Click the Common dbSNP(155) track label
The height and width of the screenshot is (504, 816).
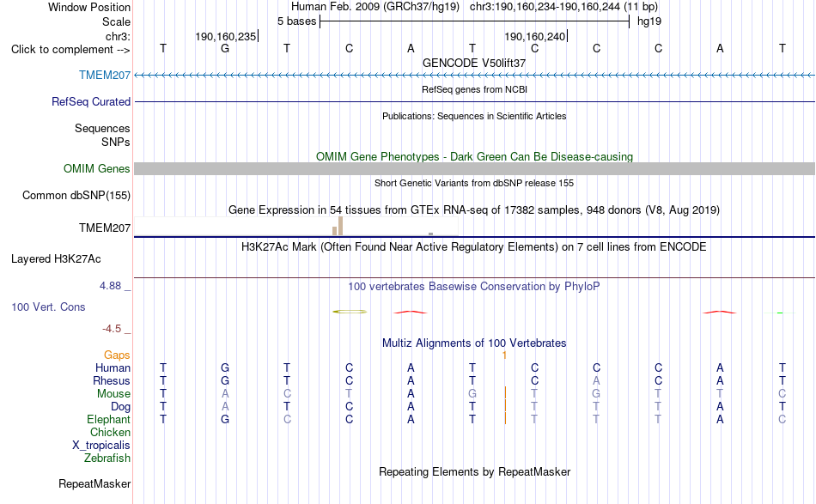click(x=76, y=195)
